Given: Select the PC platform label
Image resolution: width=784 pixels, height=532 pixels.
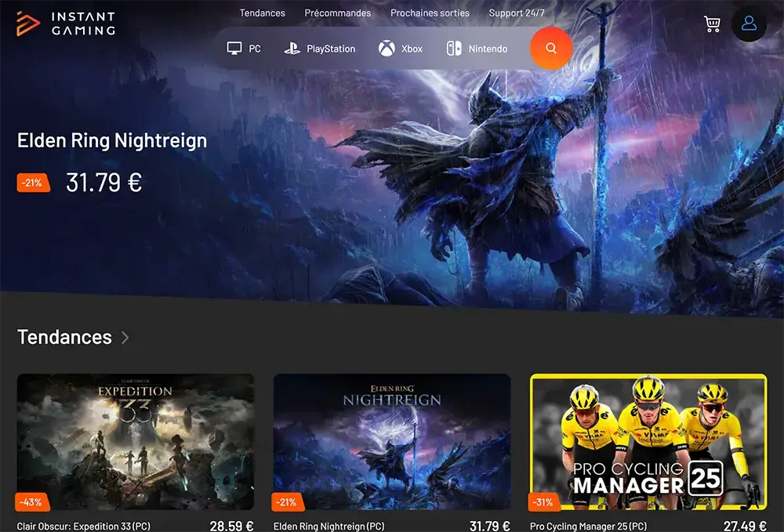Looking at the screenshot, I should coord(255,49).
